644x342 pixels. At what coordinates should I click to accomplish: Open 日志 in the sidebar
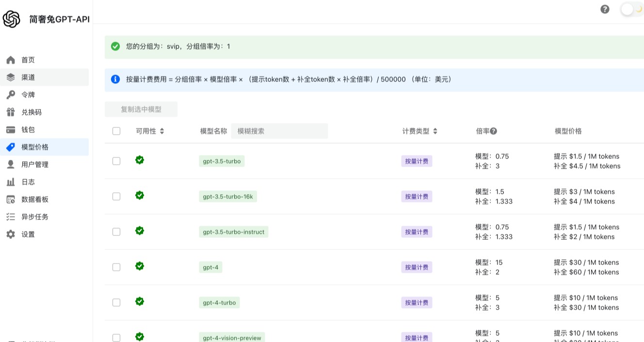tap(45, 182)
